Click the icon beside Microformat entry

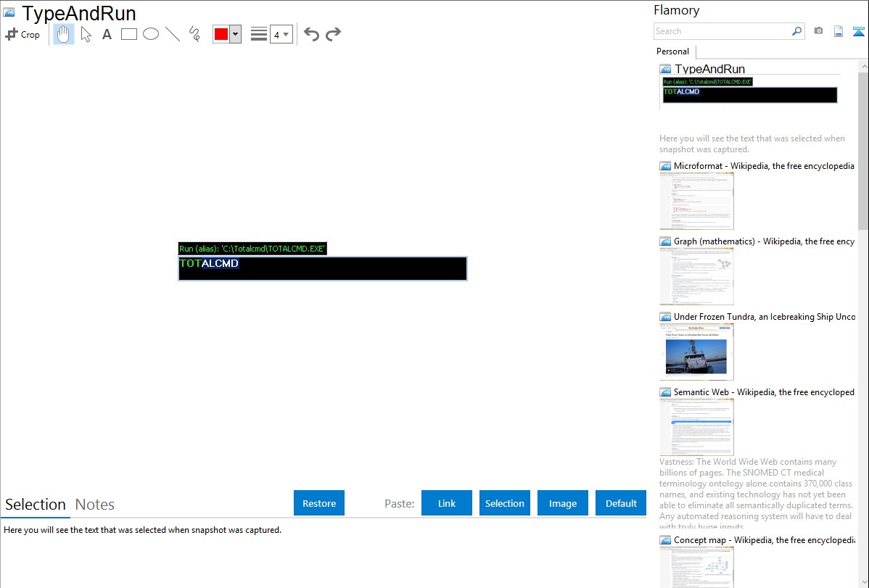click(666, 166)
